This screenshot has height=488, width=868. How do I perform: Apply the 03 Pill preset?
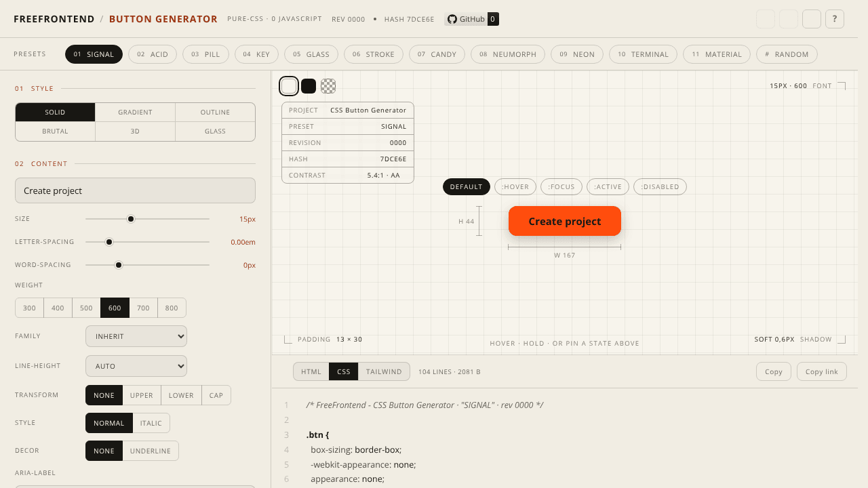[205, 54]
